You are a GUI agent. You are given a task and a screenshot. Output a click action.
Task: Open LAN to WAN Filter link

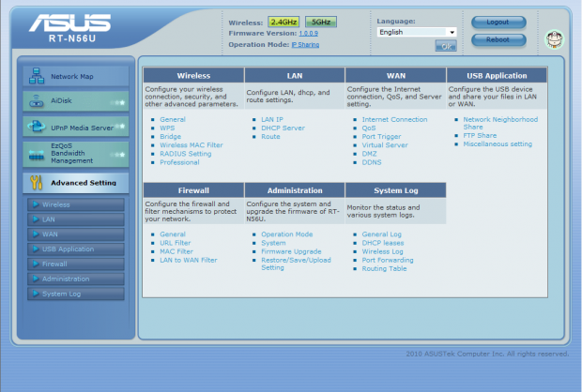(189, 260)
